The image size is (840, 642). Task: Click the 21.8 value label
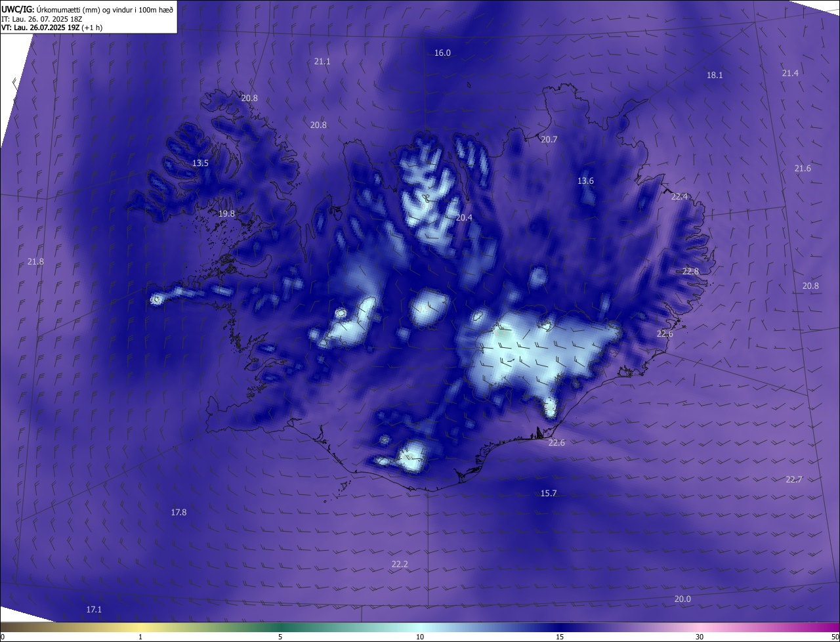point(35,261)
